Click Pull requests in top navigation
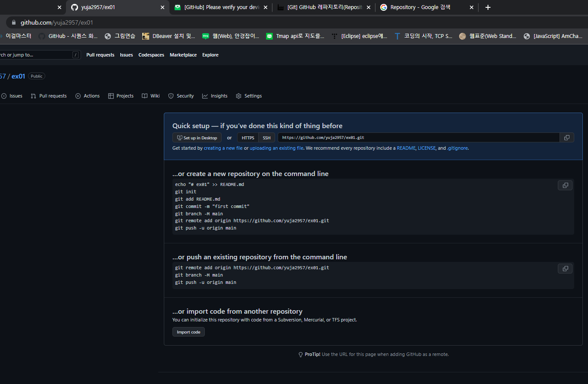Screen dimensions: 588x384 point(100,55)
